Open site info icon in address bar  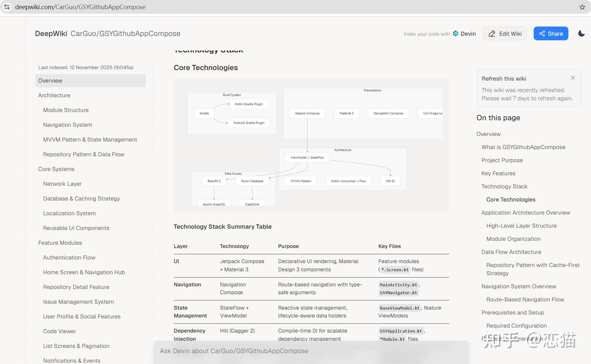coord(7,7)
